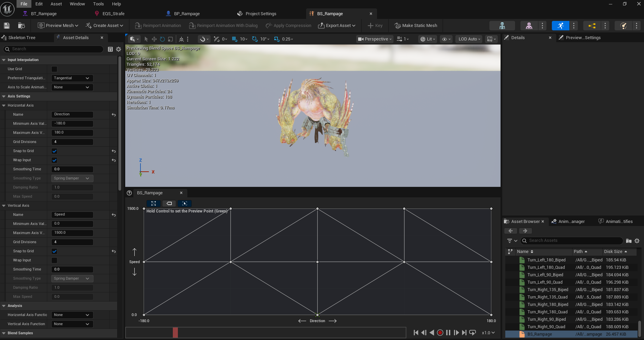Toggle coordinate space icon in viewport toolbar
Screen dimensions: 644x340
181,39
